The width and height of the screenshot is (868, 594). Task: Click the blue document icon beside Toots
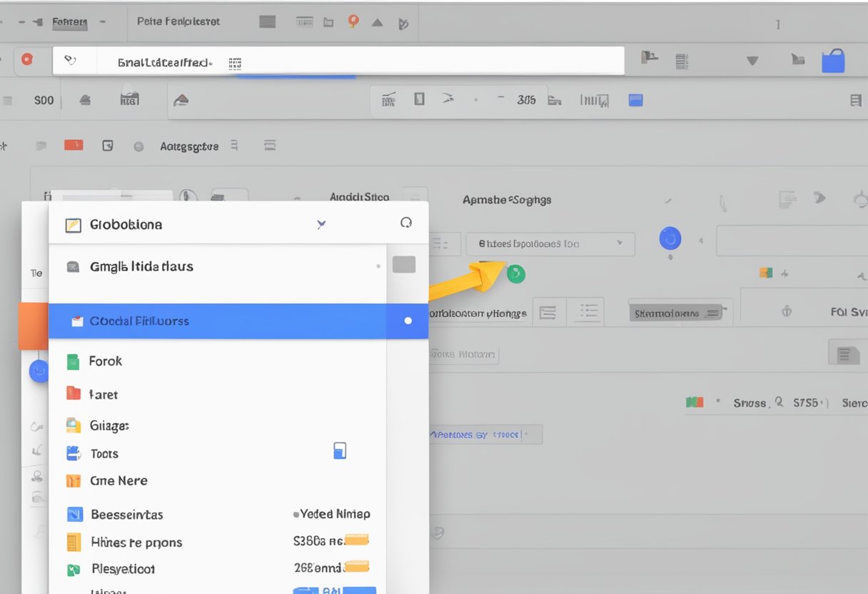tap(340, 450)
